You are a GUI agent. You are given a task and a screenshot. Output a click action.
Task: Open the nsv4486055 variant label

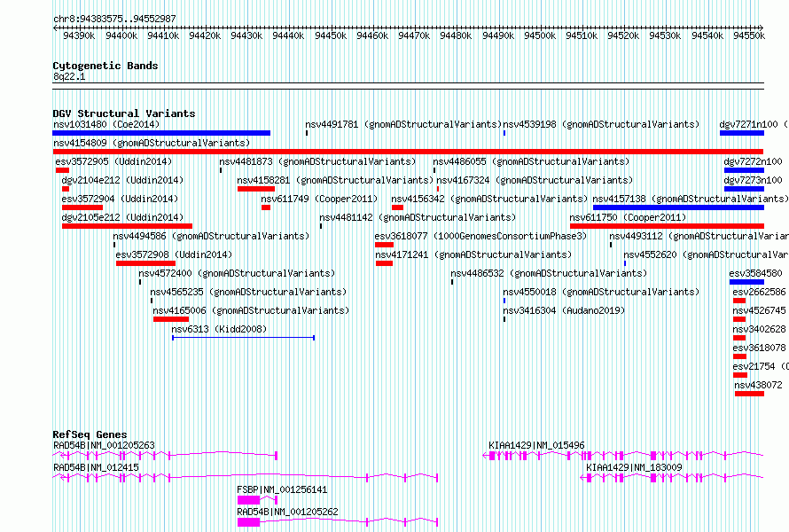(x=531, y=161)
